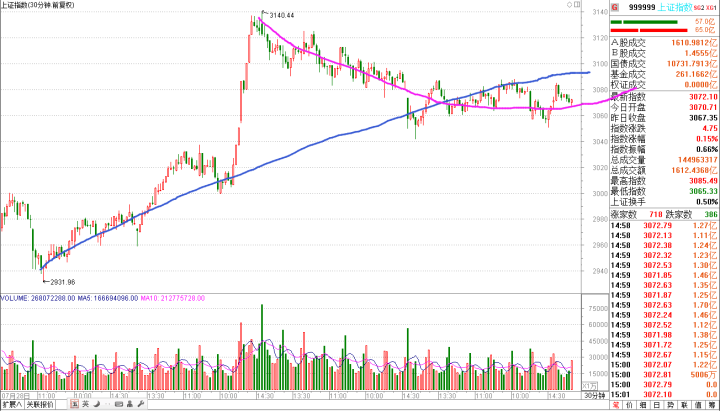
Task: Click the red 65.0亿 buy bar
Action: [650, 30]
